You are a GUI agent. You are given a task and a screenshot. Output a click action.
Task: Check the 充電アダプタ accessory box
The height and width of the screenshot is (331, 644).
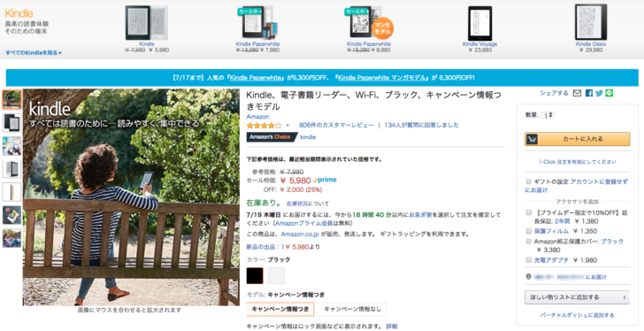click(529, 260)
